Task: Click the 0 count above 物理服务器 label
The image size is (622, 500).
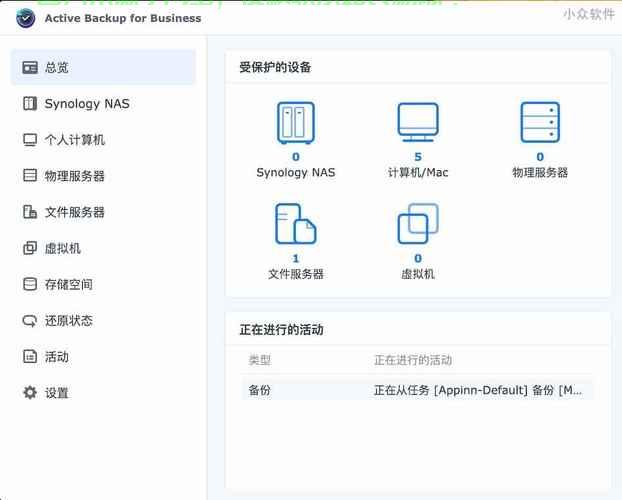Action: tap(540, 157)
